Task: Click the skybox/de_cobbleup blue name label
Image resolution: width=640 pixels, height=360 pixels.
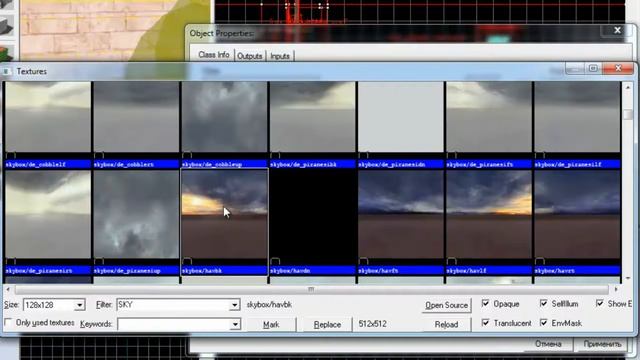Action: click(224, 164)
